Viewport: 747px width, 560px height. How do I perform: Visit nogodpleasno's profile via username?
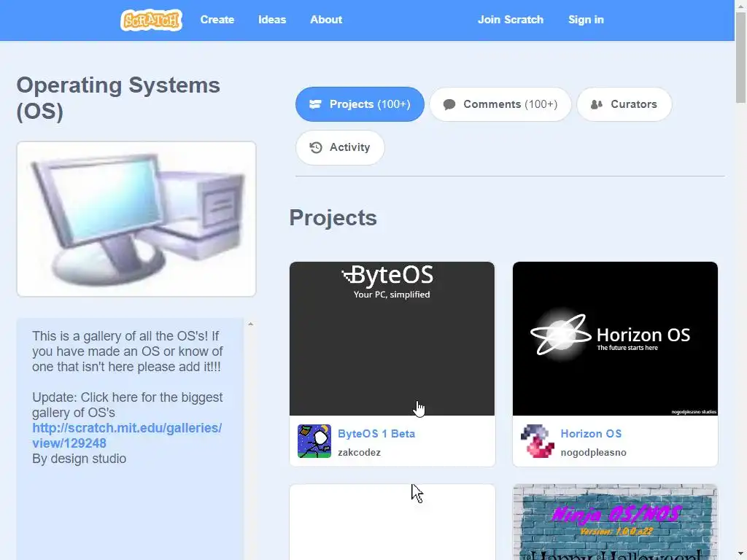click(x=593, y=452)
